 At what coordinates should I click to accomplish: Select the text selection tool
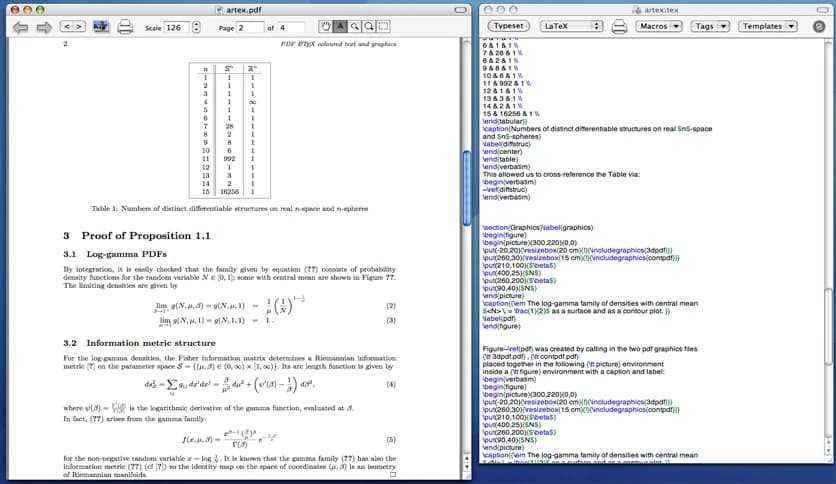coord(340,26)
